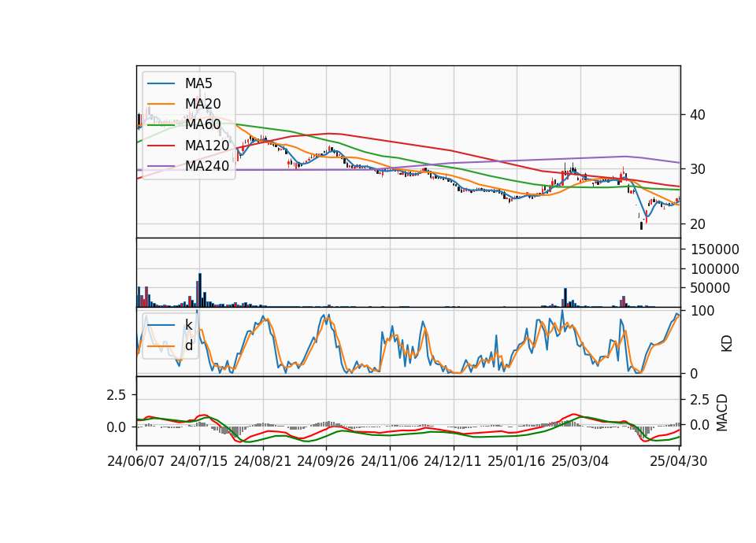
Task: Click the MA60 legend label
Action: 202,124
